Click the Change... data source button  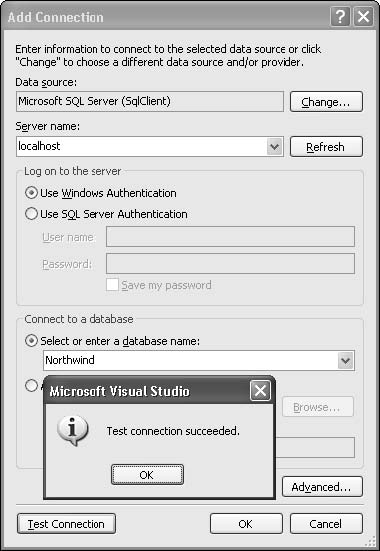[x=326, y=102]
